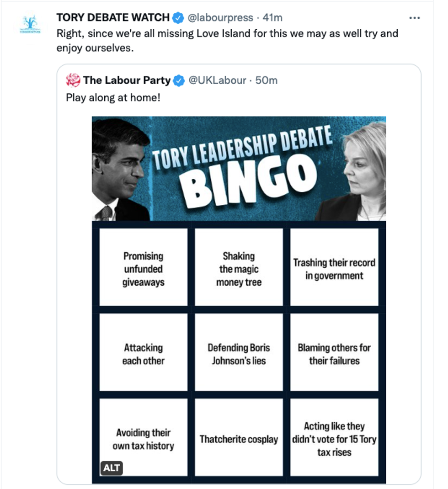Viewport: 448px width, 489px height.
Task: Open the three-dot more options menu
Action: 414,18
